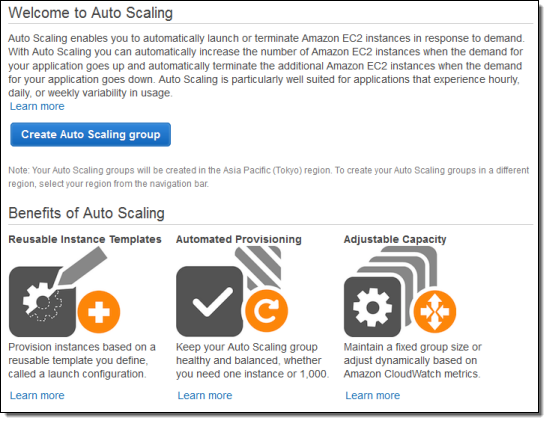550x424 pixels.
Task: Click the checkmark square icon
Action: click(x=209, y=302)
